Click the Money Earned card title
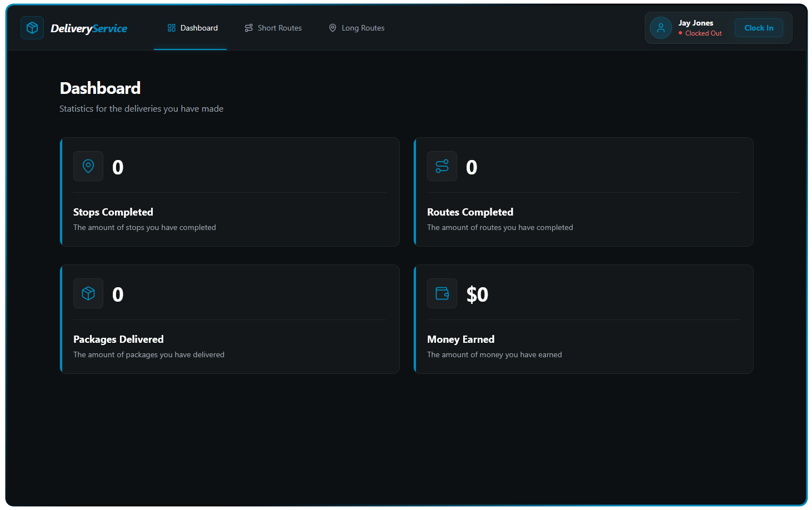Screen dimensions: 812x510 pos(460,339)
